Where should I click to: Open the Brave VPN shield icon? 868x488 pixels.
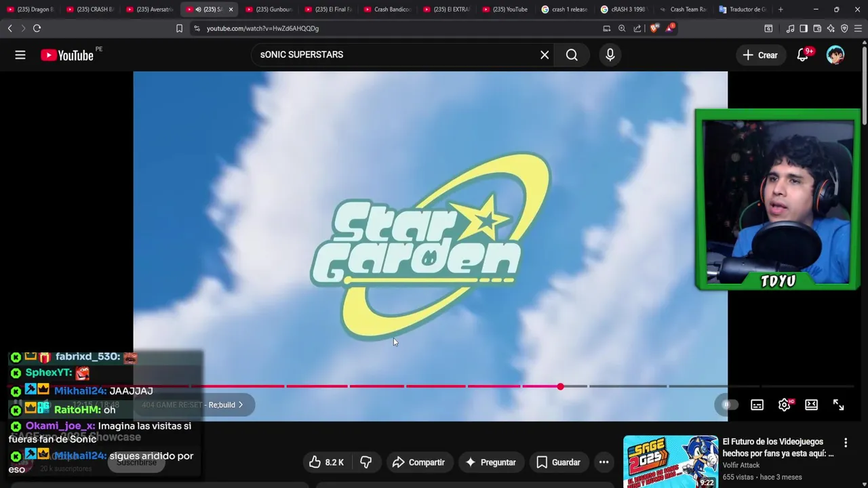tap(844, 28)
